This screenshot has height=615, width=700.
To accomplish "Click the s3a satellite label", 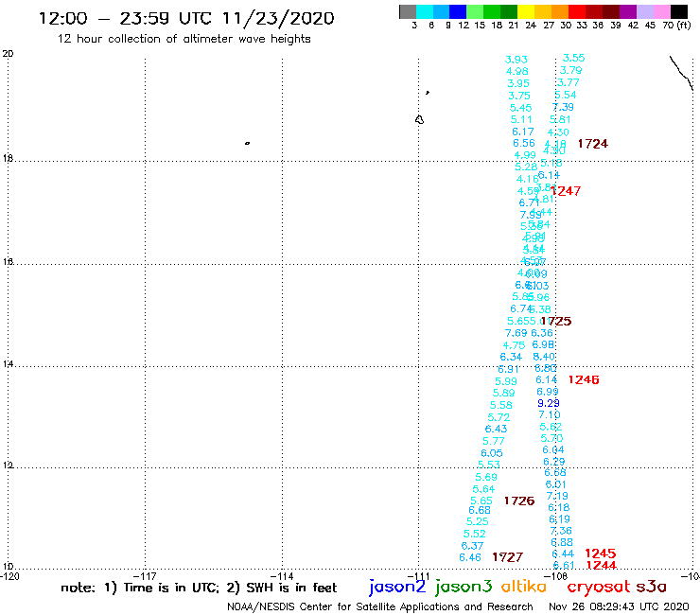I will 652,587.
